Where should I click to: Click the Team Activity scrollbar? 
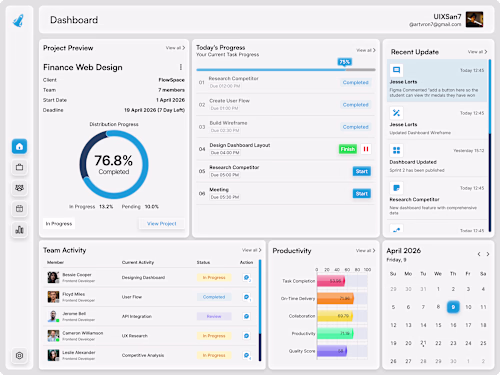coord(260,310)
